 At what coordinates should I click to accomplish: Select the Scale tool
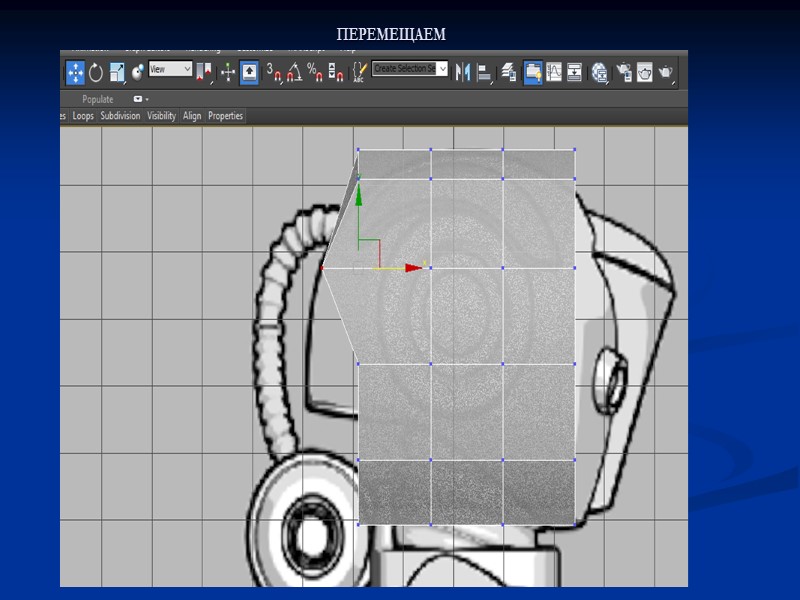[117, 72]
